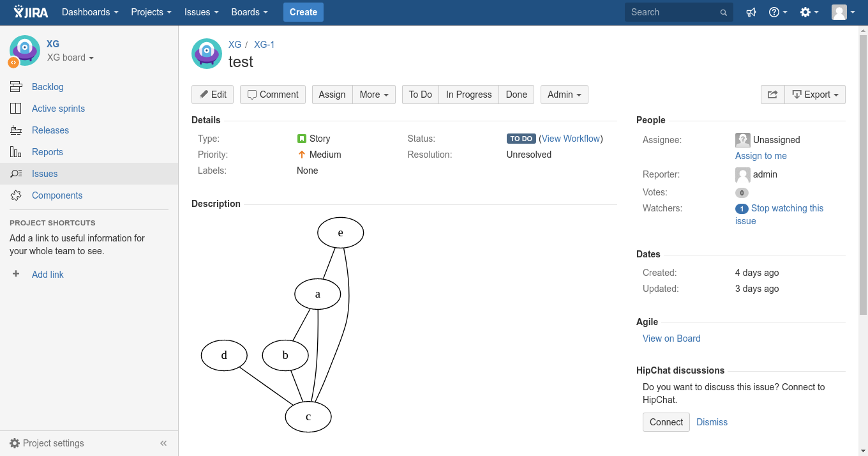Open Releases via its sidebar icon
This screenshot has height=456, width=868.
[x=17, y=130]
